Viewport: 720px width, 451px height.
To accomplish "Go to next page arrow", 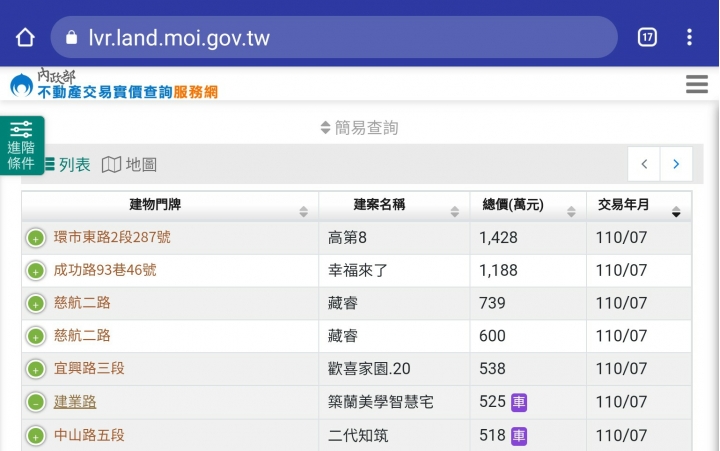I will pyautogui.click(x=676, y=164).
